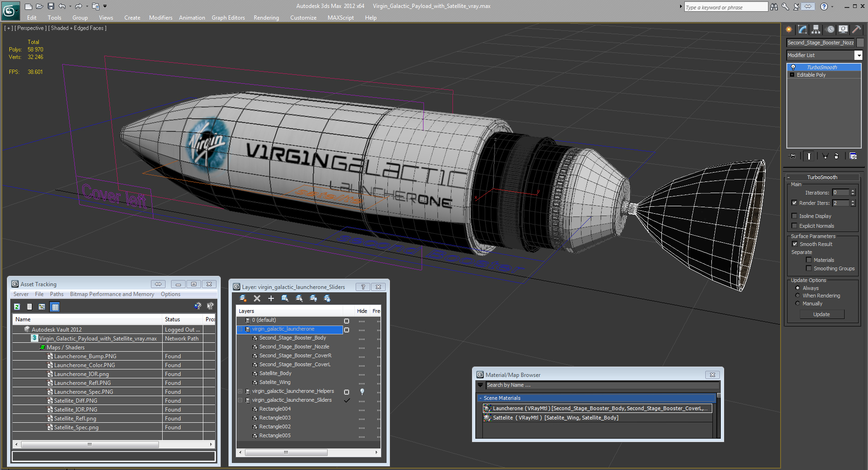
Task: Click Hide/Unhide All Layers icon in Layer dialog
Action: (313, 298)
